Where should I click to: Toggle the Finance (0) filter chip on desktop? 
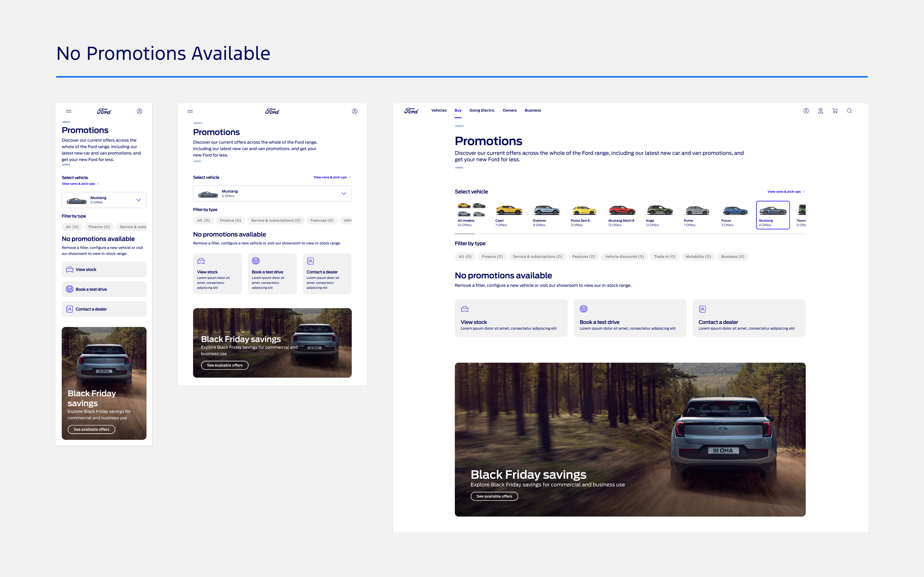coord(492,256)
